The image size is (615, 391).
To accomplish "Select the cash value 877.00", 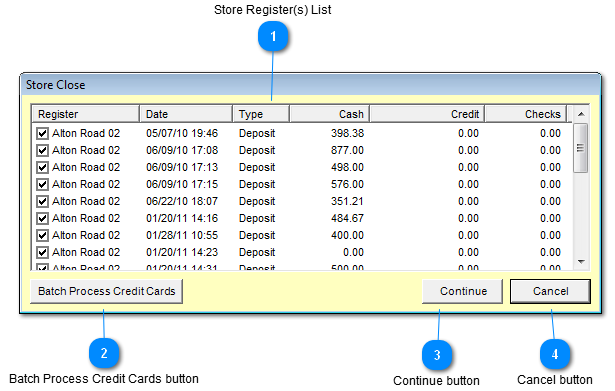I will pyautogui.click(x=347, y=150).
